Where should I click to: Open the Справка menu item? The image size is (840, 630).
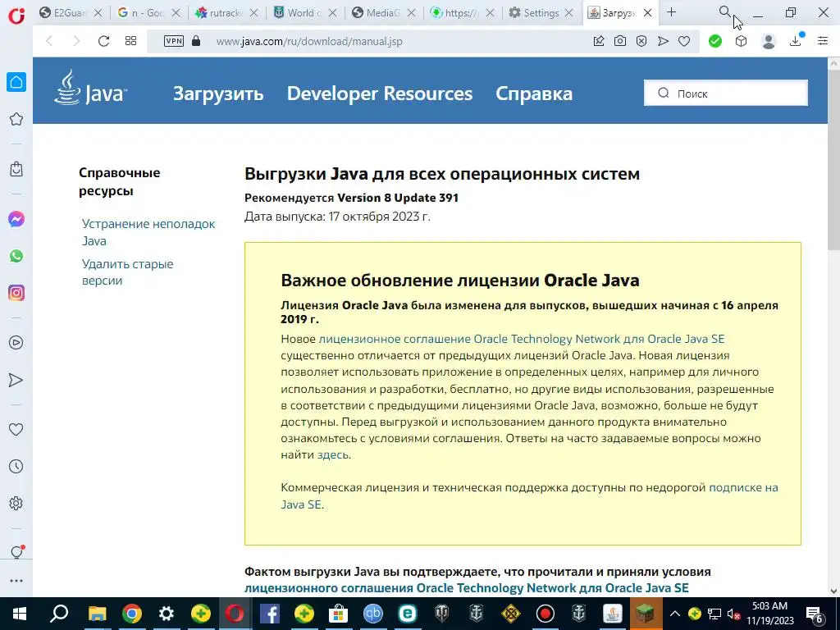533,94
